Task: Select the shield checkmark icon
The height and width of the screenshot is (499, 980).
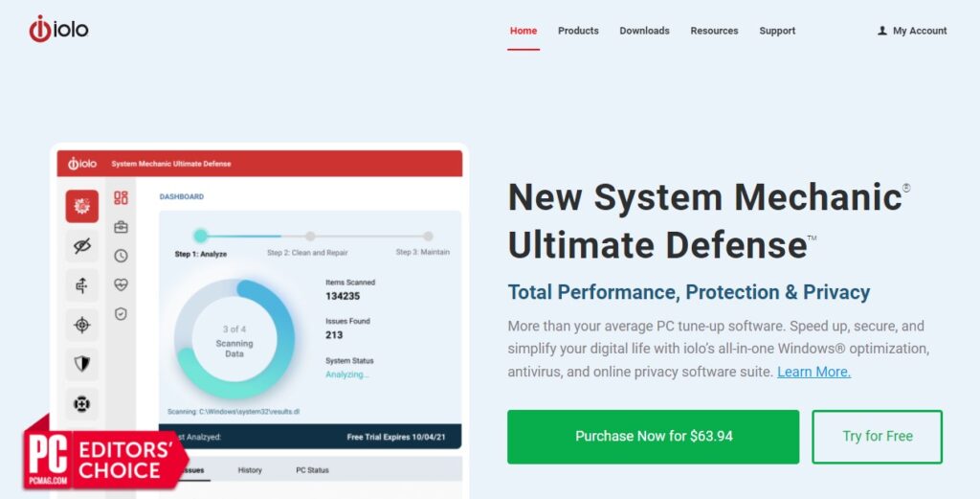Action: coord(121,314)
